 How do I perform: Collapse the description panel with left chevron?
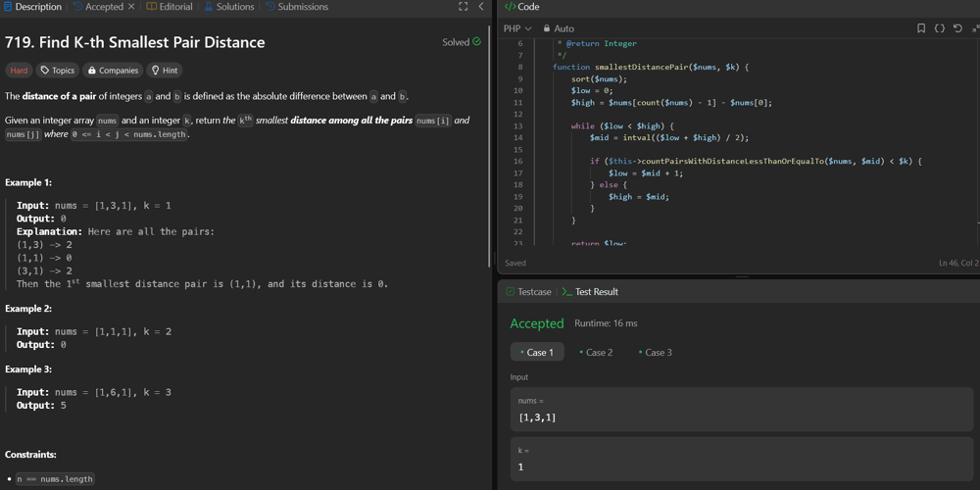pyautogui.click(x=481, y=7)
